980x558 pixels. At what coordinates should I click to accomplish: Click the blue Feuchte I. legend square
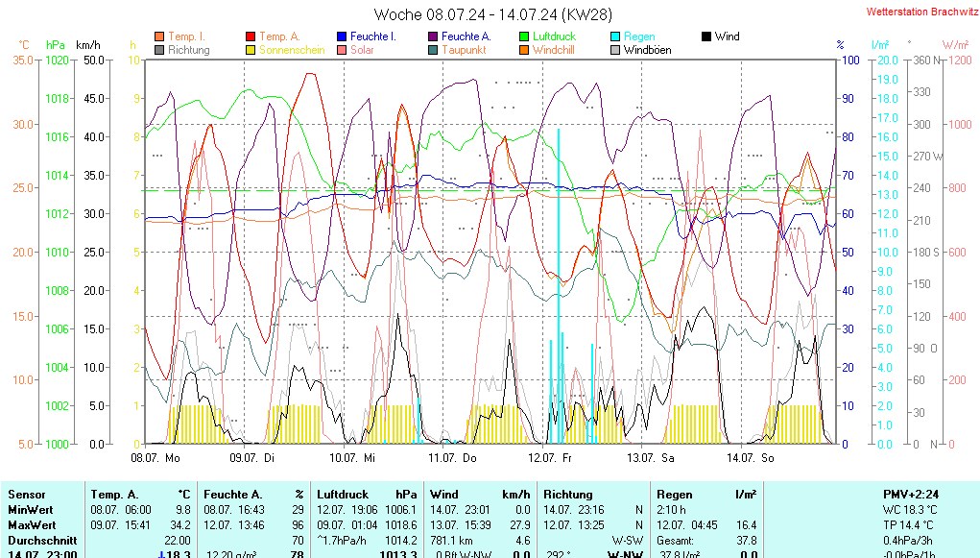click(x=343, y=36)
